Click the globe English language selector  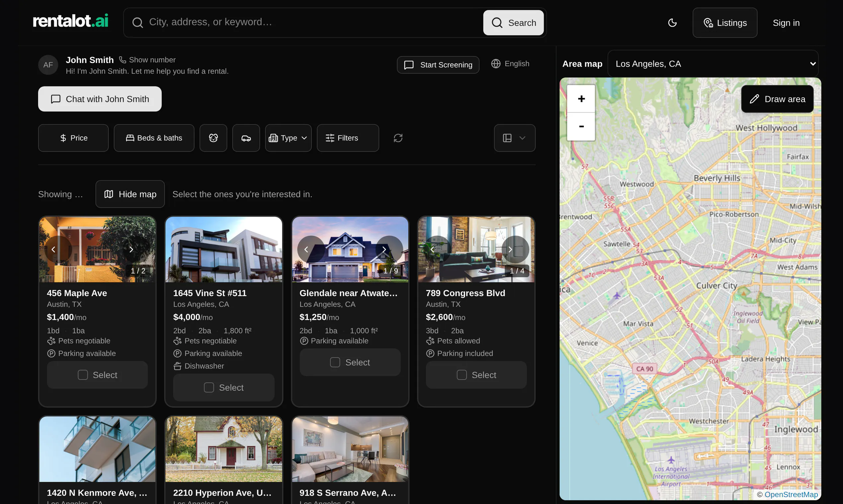[510, 64]
